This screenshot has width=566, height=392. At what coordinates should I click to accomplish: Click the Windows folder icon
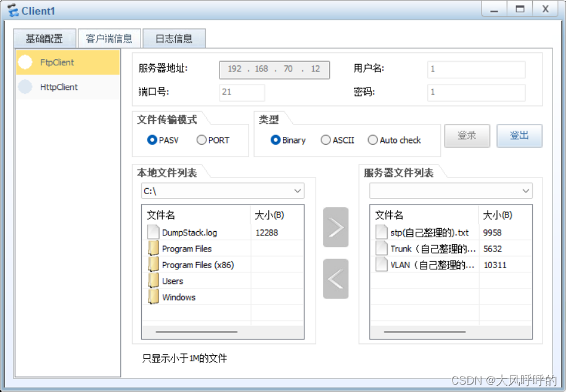click(x=153, y=296)
